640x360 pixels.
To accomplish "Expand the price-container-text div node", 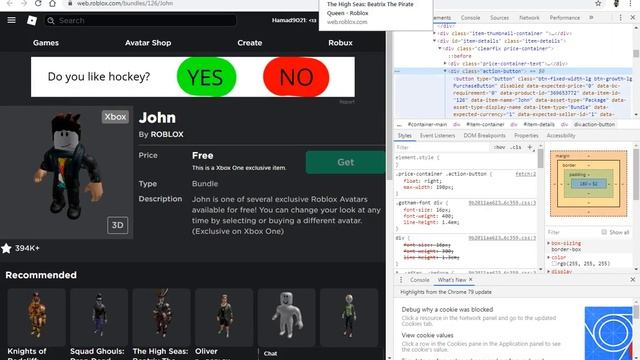I will [445, 63].
